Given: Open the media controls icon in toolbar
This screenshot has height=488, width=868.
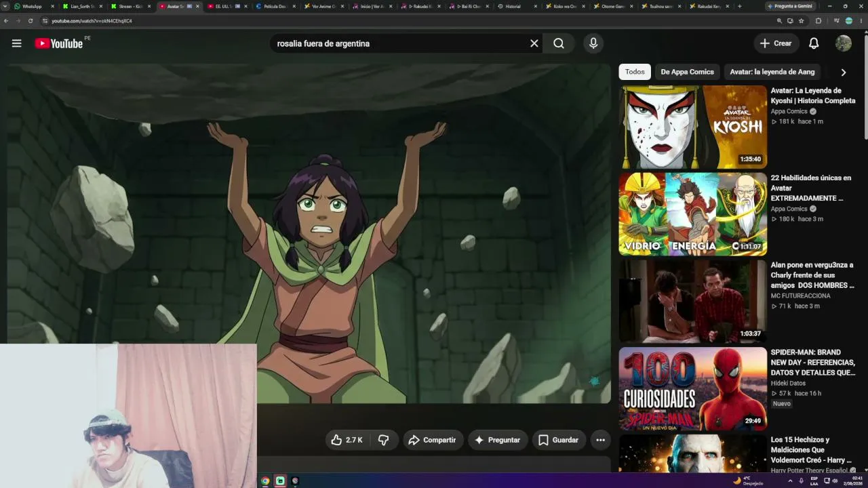Looking at the screenshot, I should (x=836, y=21).
